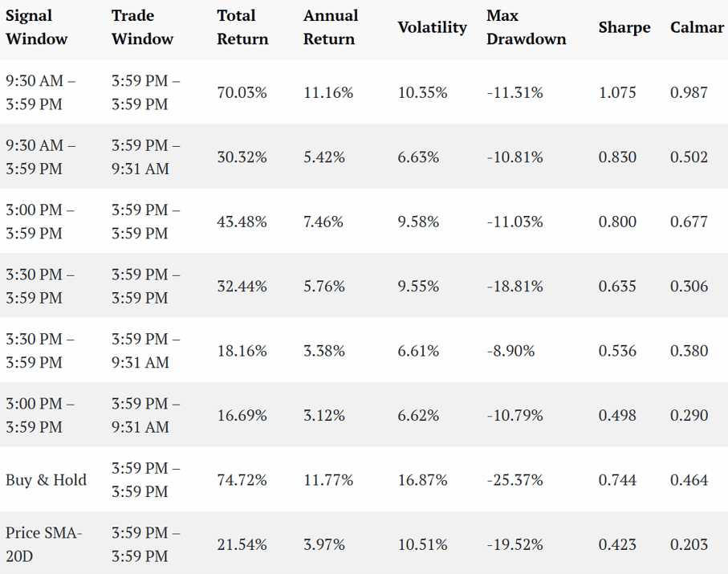Viewport: 728px width, 574px height.
Task: Click the -25.37% max drawdown cell
Action: point(514,480)
